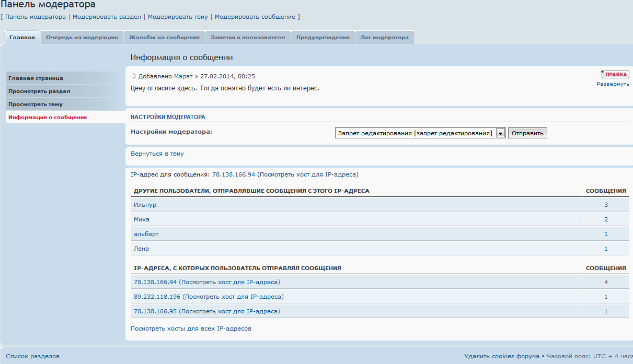Choose Просмотреть раздел in the sidebar

39,91
